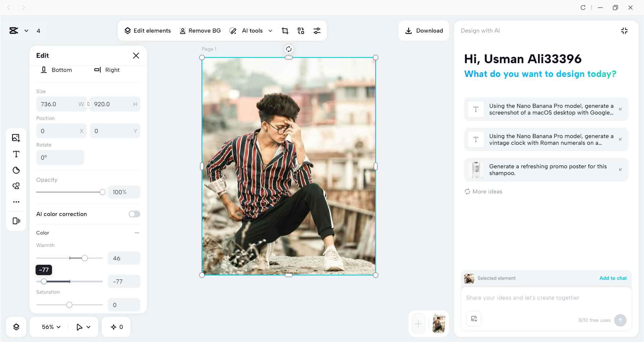Click the upload image button in chat box
Image resolution: width=644 pixels, height=342 pixels.
pyautogui.click(x=474, y=319)
